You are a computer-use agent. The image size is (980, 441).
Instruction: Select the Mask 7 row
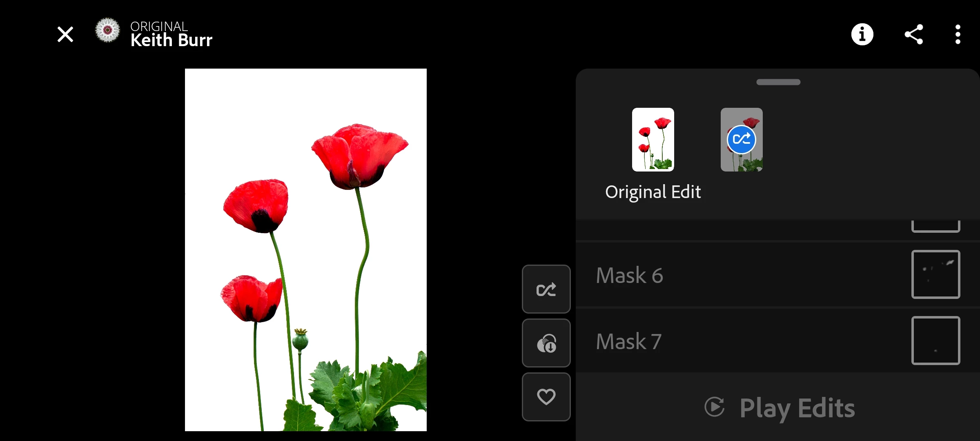(x=735, y=341)
